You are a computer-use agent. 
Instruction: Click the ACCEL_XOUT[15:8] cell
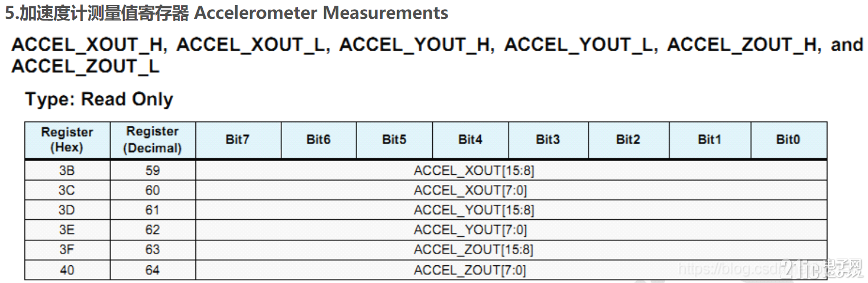tap(511, 170)
